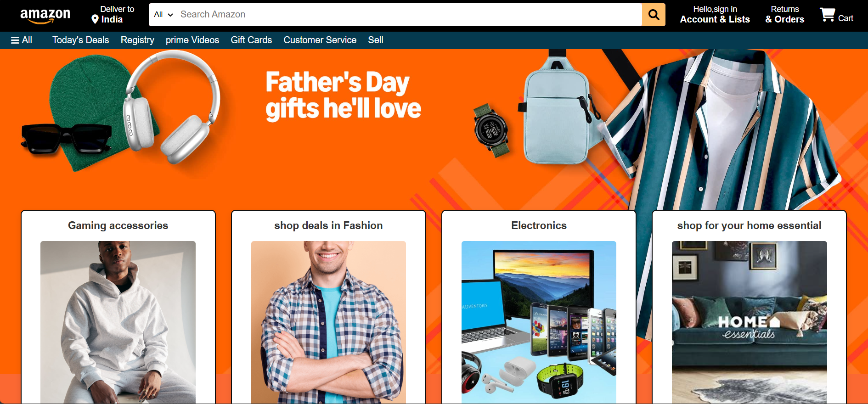
Task: Click the orange search magnifier button
Action: [654, 15]
